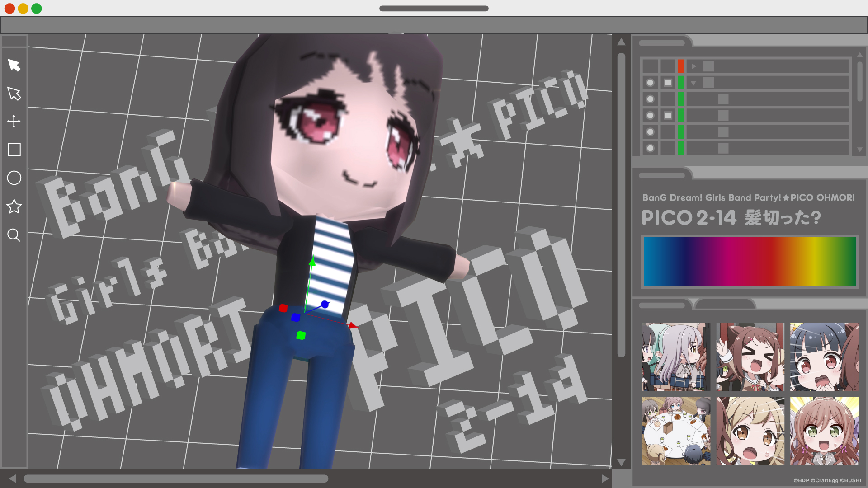Click the viewport vertical scrollbar thumb

pos(621,205)
